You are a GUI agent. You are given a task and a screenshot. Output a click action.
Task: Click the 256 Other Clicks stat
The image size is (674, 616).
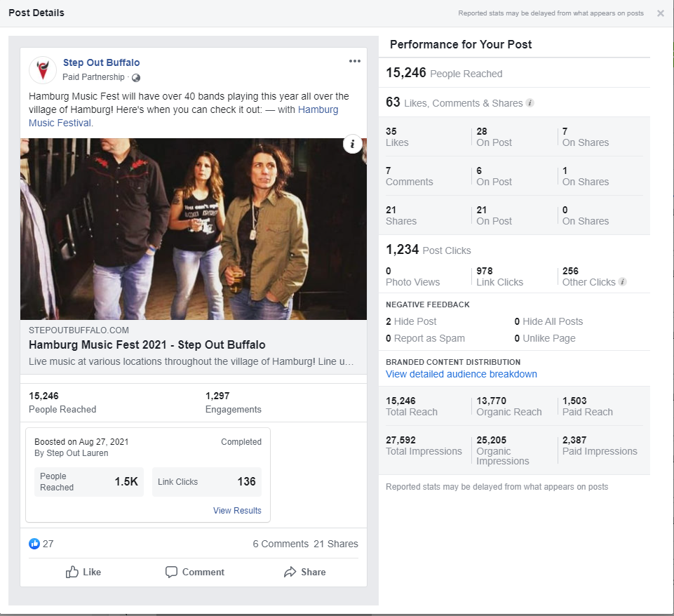pos(589,276)
